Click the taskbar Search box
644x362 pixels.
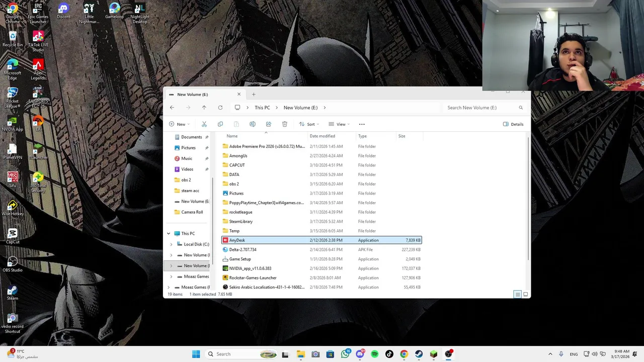click(x=241, y=354)
